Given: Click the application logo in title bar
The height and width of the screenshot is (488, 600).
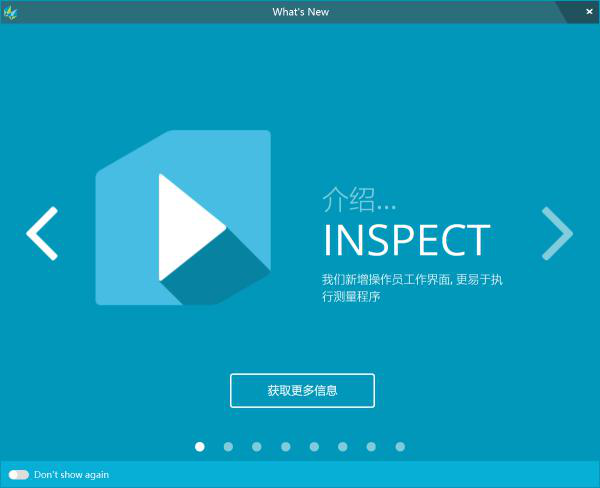Looking at the screenshot, I should point(10,12).
